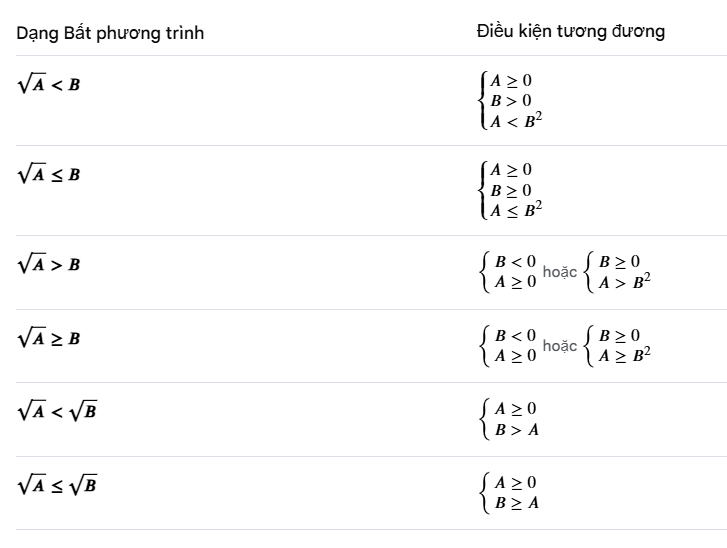The width and height of the screenshot is (727, 548).
Task: Click the "Dạng Bất phương trình" column header
Action: tap(110, 33)
